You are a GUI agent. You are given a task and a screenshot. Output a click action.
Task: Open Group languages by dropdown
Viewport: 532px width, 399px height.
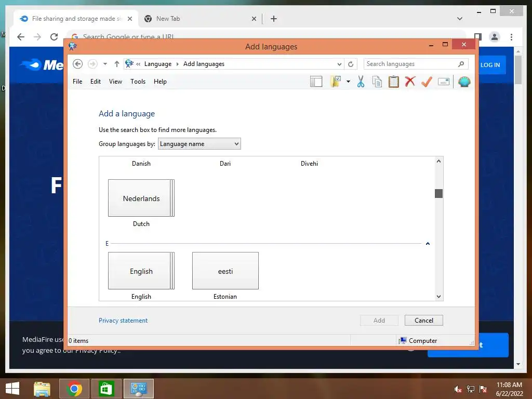(199, 144)
